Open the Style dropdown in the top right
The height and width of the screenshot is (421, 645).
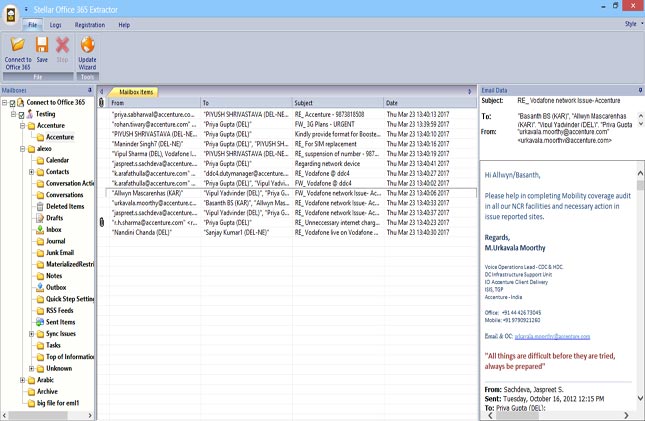[x=633, y=24]
